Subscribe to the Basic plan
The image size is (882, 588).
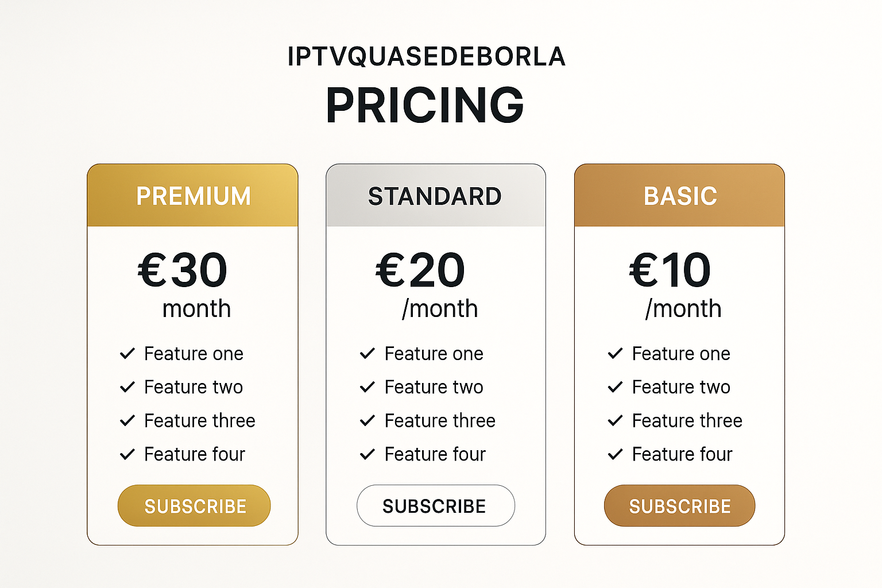point(679,506)
